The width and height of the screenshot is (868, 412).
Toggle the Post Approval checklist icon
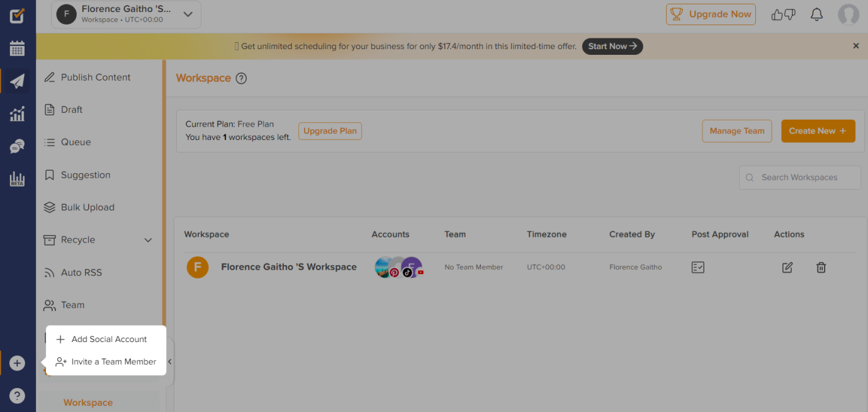[697, 267]
